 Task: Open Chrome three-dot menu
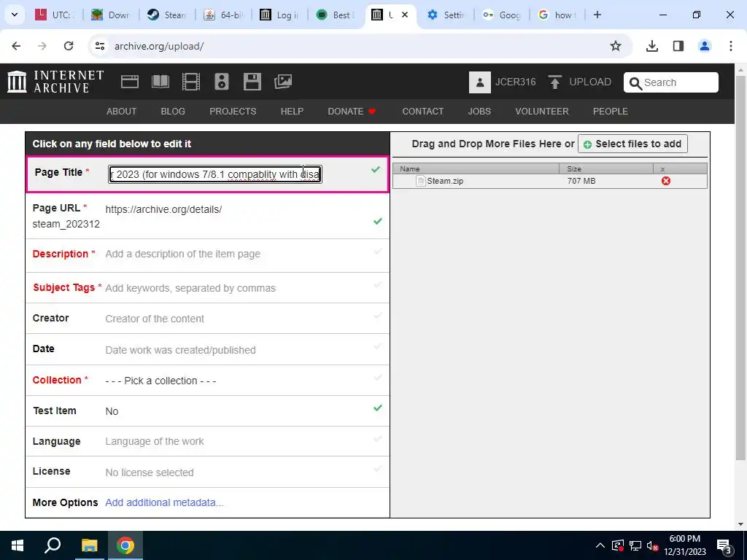[730, 46]
